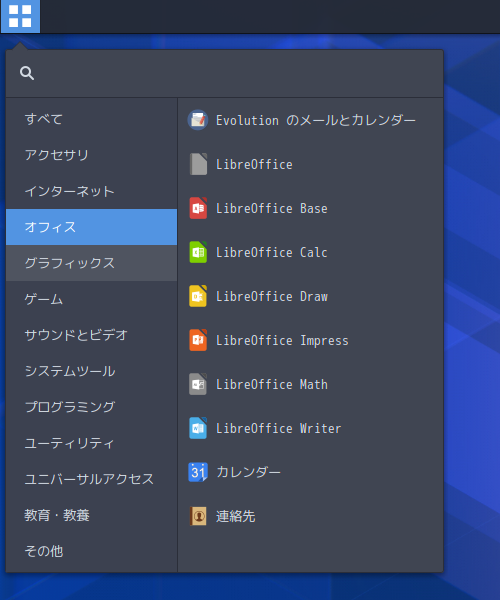Select the システムツール category
500x600 pixels.
pos(91,371)
